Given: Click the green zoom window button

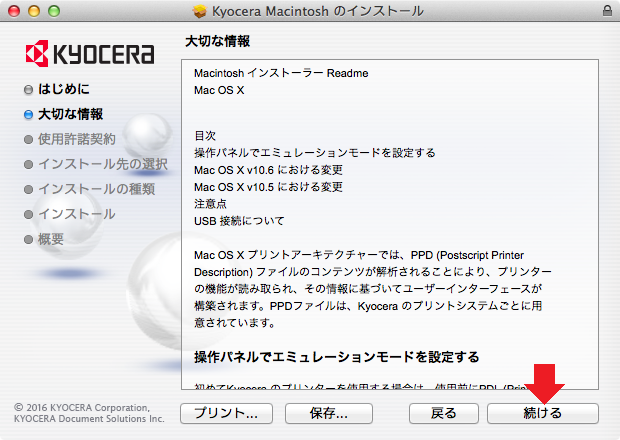Looking at the screenshot, I should (x=54, y=11).
